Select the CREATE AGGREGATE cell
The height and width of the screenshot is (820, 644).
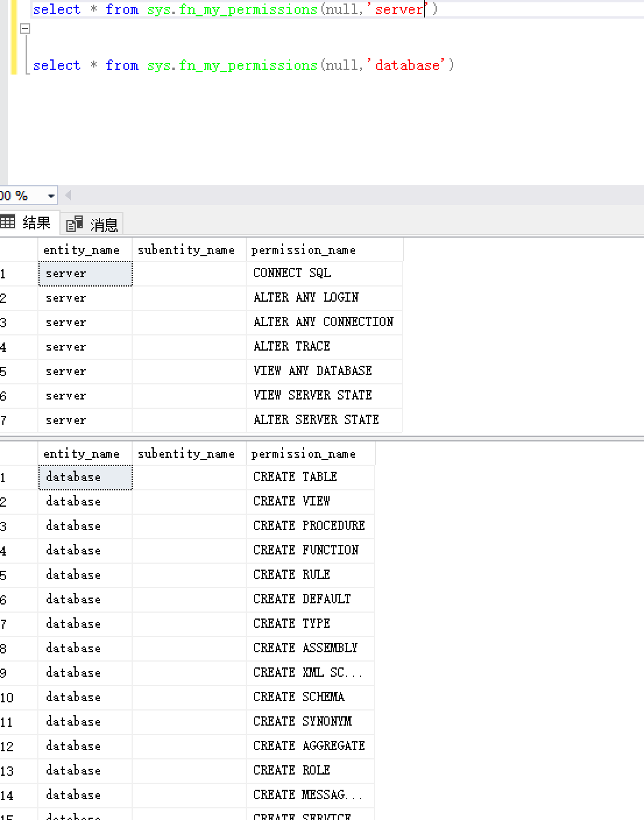[x=310, y=746]
